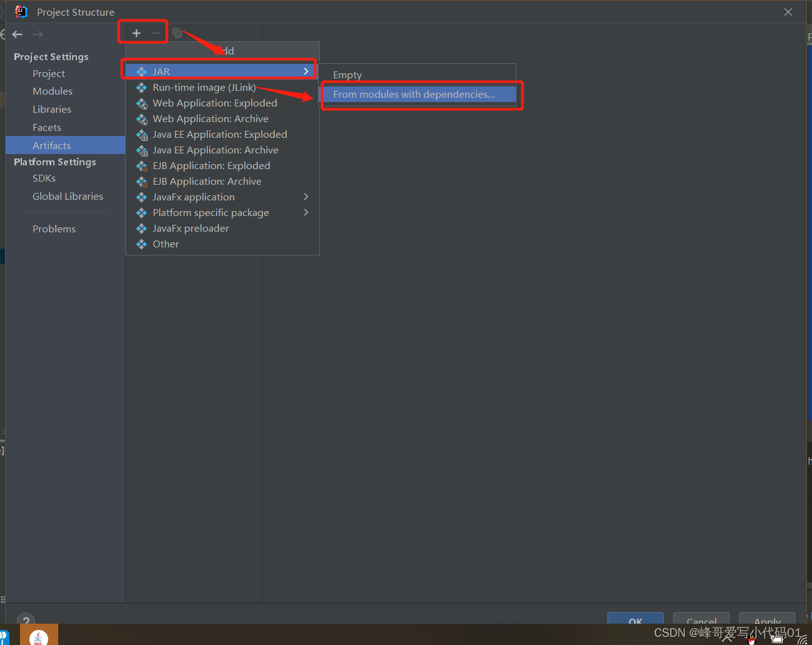Click the help question mark button

coord(26,619)
